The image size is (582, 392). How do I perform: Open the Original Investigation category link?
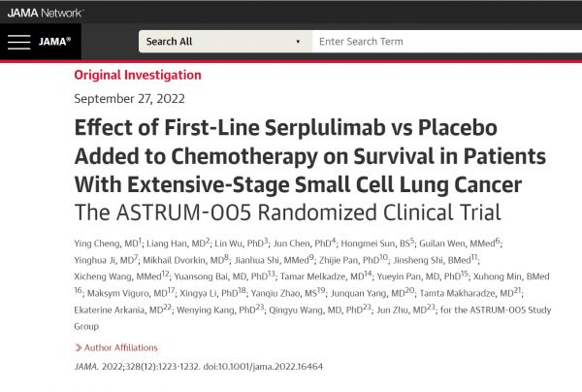[x=138, y=75]
